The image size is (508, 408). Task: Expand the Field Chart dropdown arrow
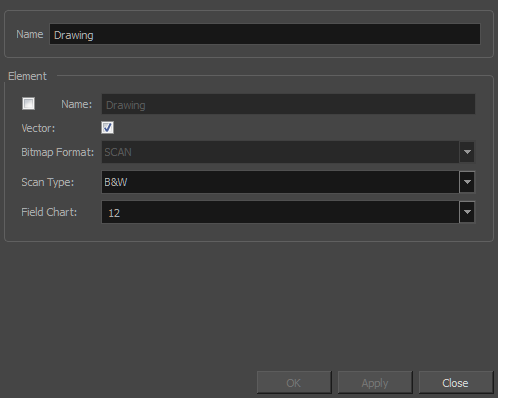click(x=467, y=212)
